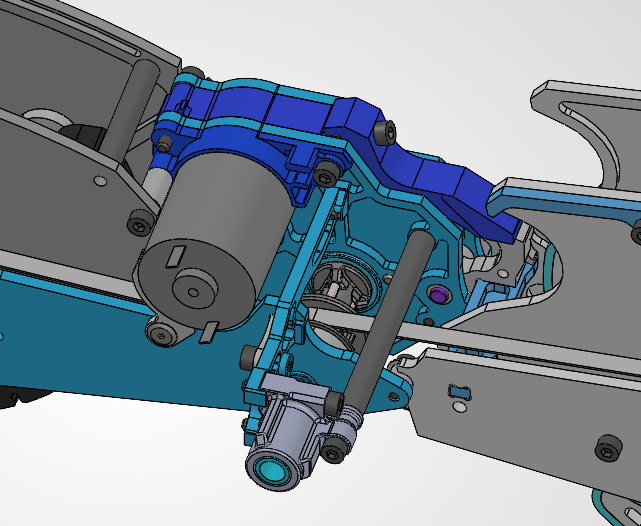Select the small round hole on the left gray arm plate
641x526 pixels.
pos(100,181)
